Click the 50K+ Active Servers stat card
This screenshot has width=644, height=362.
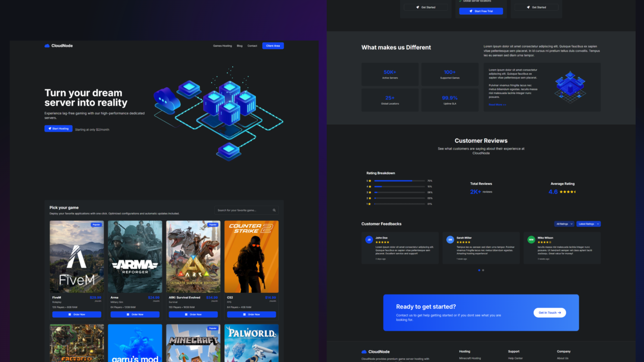(x=390, y=74)
